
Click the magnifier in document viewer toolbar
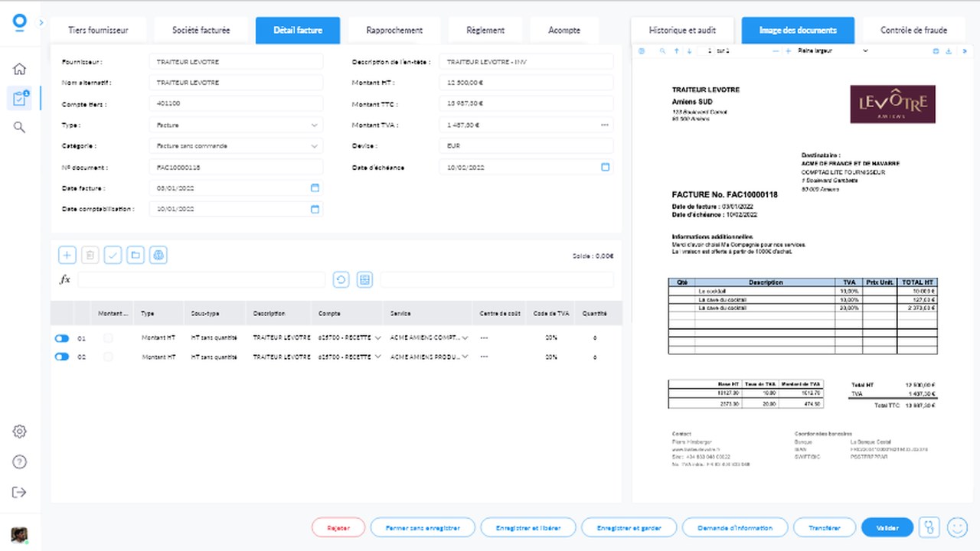[x=663, y=51]
